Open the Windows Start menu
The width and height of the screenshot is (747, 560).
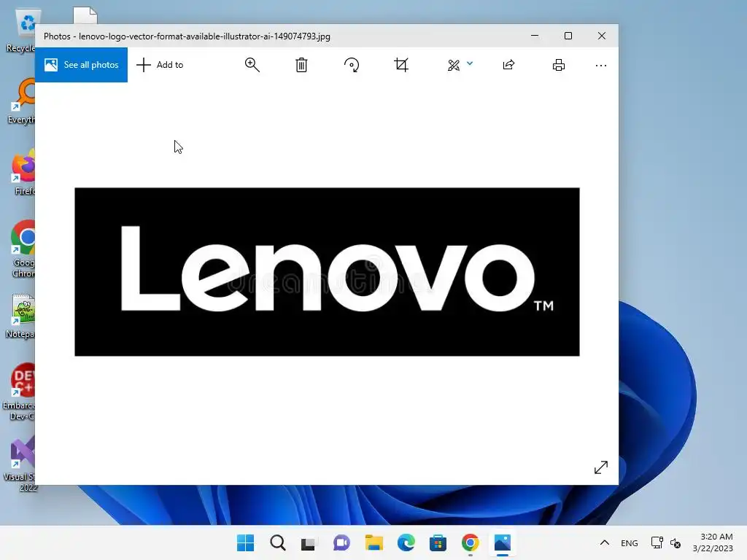[245, 542]
